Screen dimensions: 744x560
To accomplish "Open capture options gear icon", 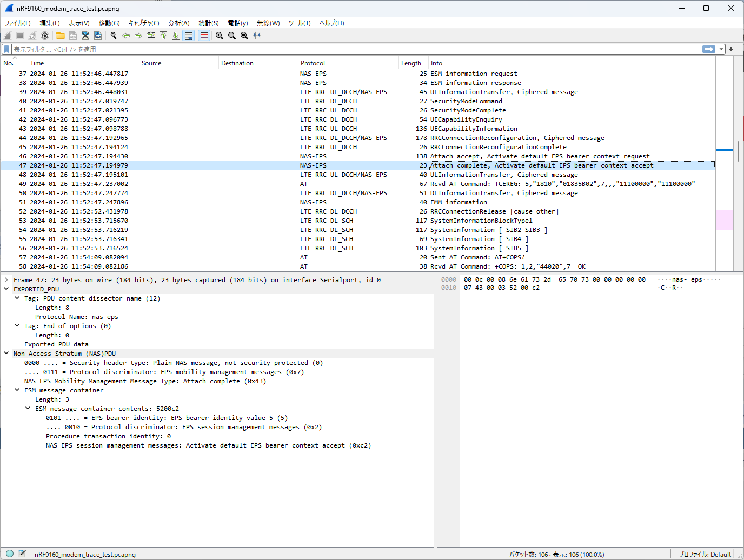I will tap(45, 36).
